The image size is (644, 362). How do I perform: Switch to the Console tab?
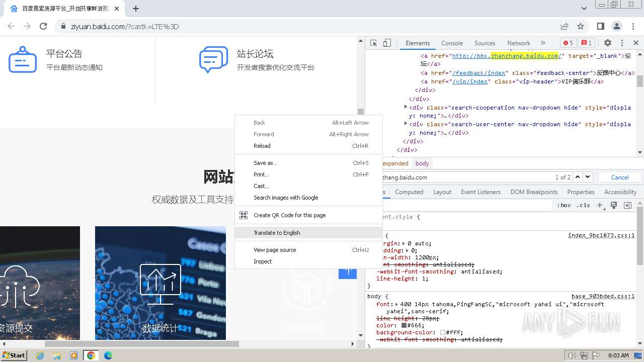[452, 43]
